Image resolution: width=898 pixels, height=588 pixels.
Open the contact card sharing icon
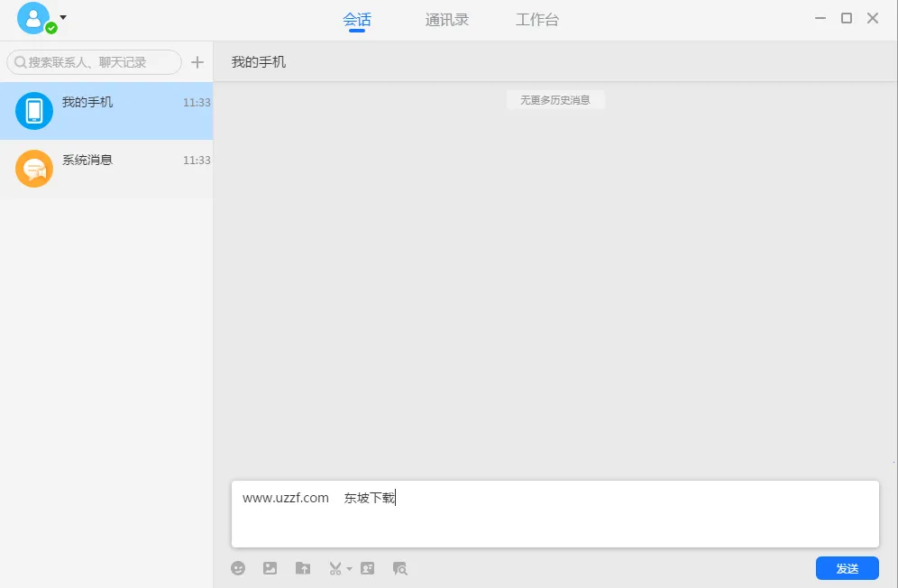(368, 568)
